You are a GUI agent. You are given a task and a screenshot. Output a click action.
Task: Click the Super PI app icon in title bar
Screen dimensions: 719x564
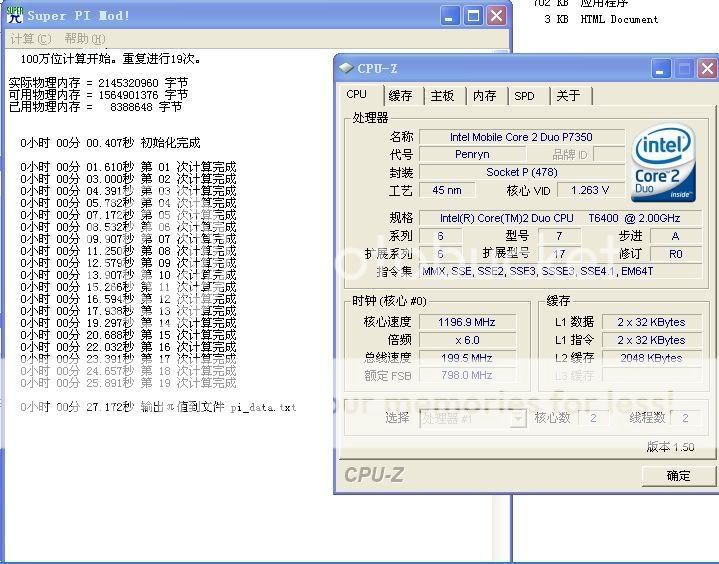15,15
